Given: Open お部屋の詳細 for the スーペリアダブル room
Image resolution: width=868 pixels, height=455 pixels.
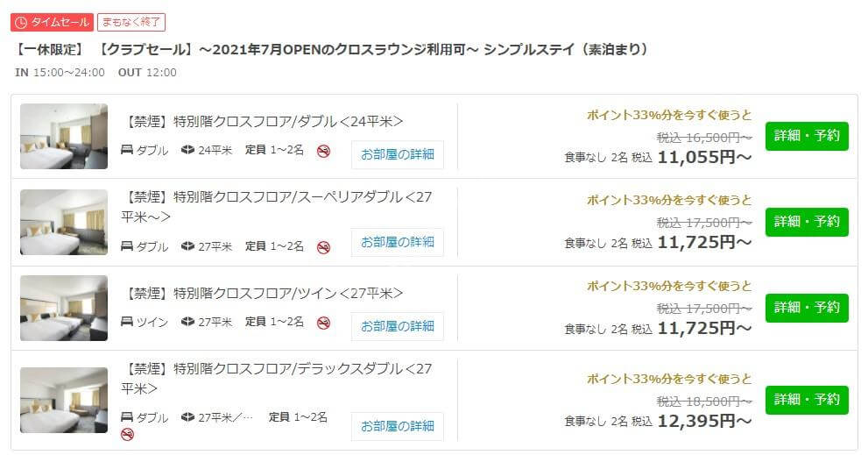Looking at the screenshot, I should coord(398,242).
